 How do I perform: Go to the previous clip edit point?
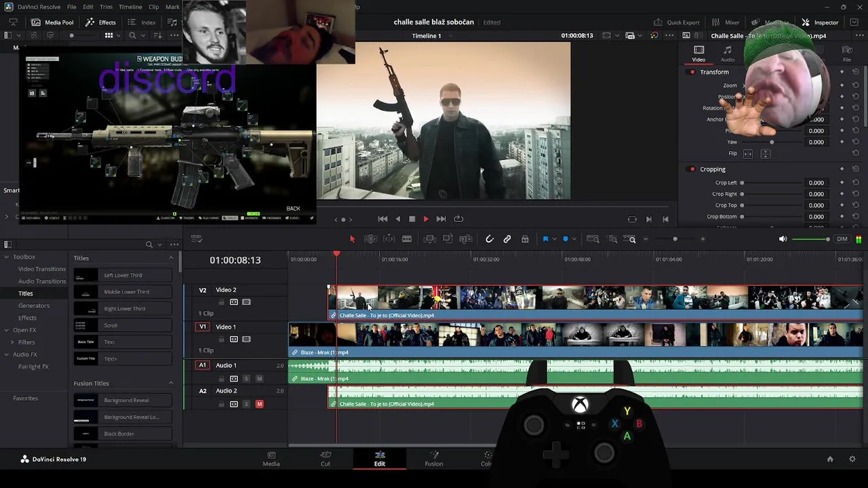click(x=665, y=219)
